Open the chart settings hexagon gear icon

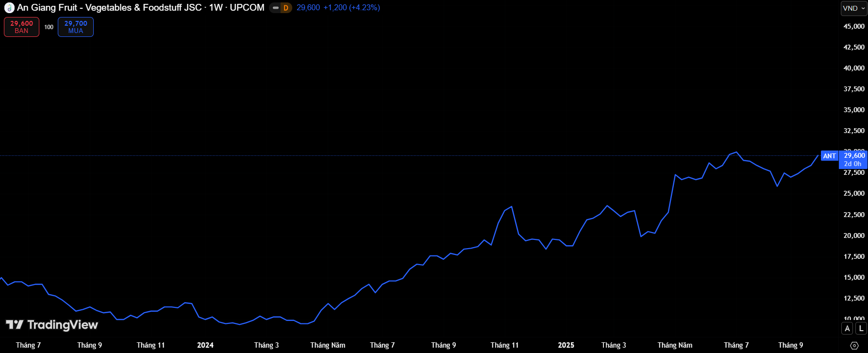tap(854, 345)
